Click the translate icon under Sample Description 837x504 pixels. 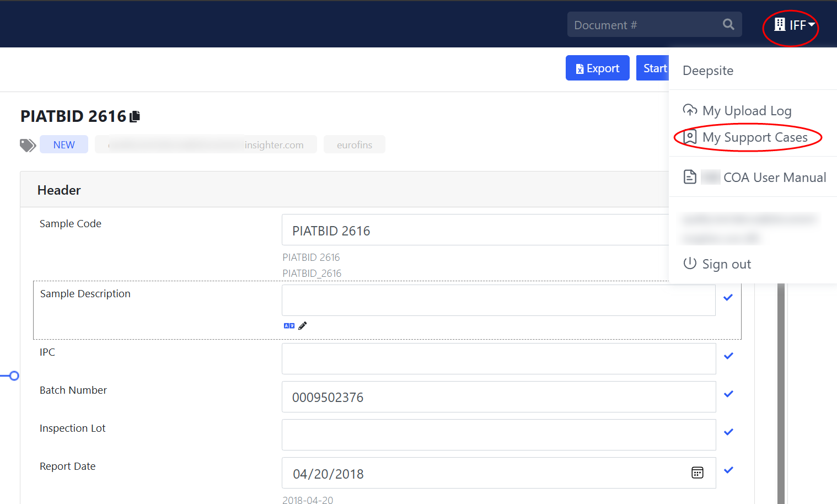coord(289,326)
